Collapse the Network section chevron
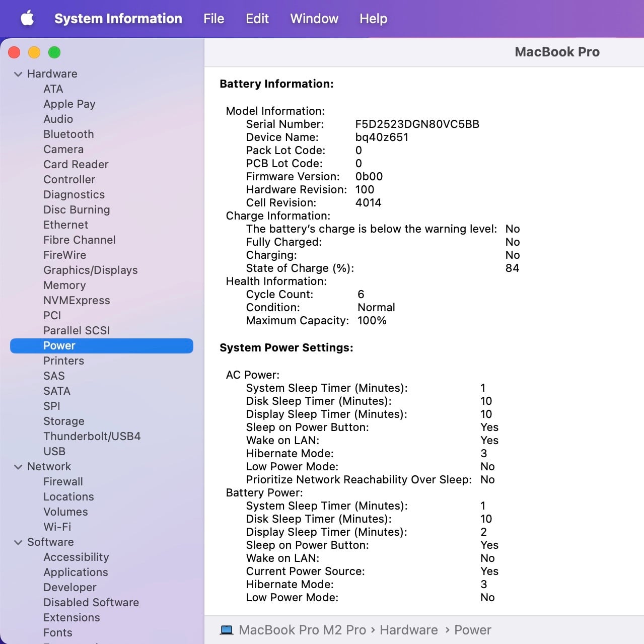Screen dimensions: 644x644 pos(18,467)
